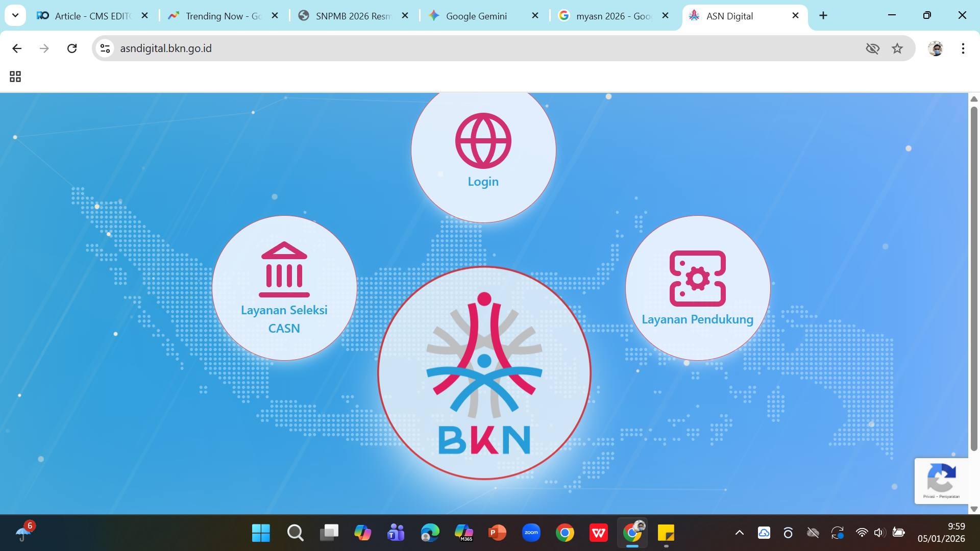Open Layanan Pendukung service

click(697, 287)
